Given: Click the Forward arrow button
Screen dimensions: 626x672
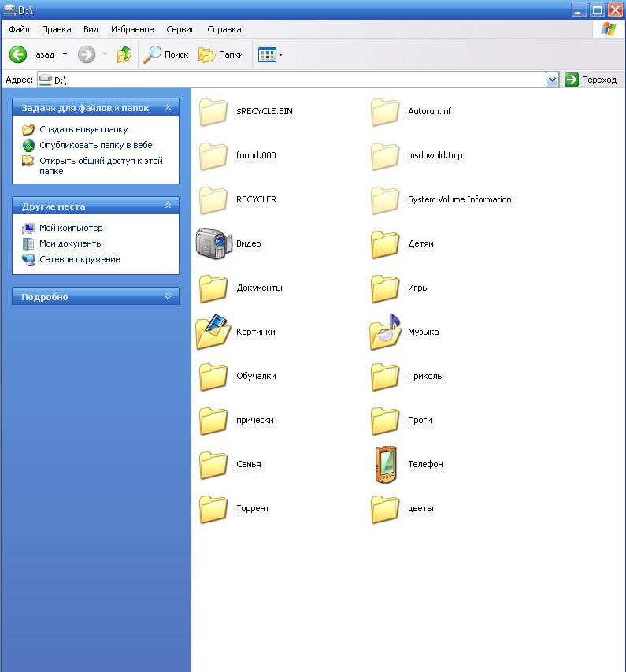Looking at the screenshot, I should 87,54.
